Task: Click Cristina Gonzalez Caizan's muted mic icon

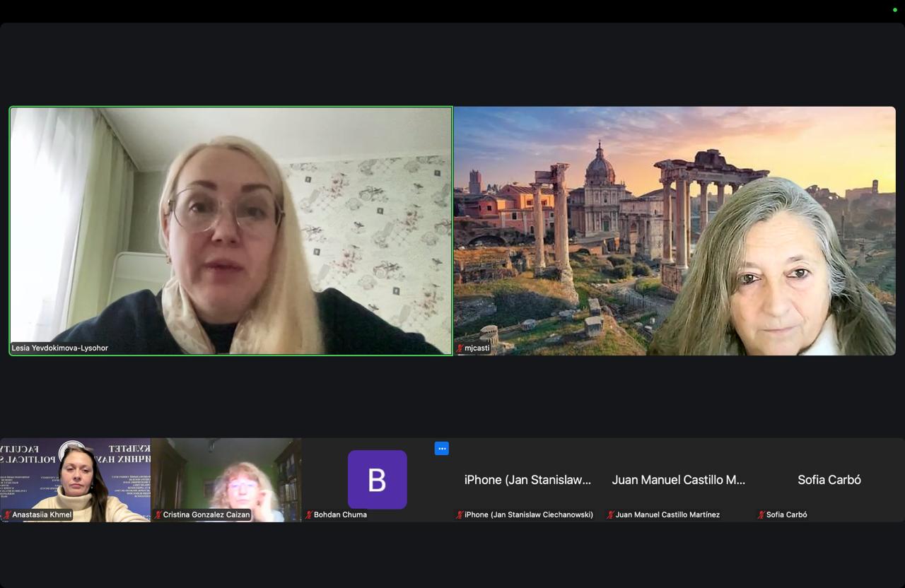Action: 158,515
